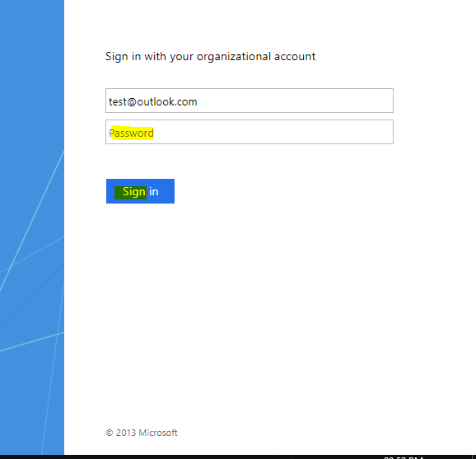Screen dimensions: 476x459
Task: Click the "© 2013 Microsoft" footer text
Action: pos(142,433)
